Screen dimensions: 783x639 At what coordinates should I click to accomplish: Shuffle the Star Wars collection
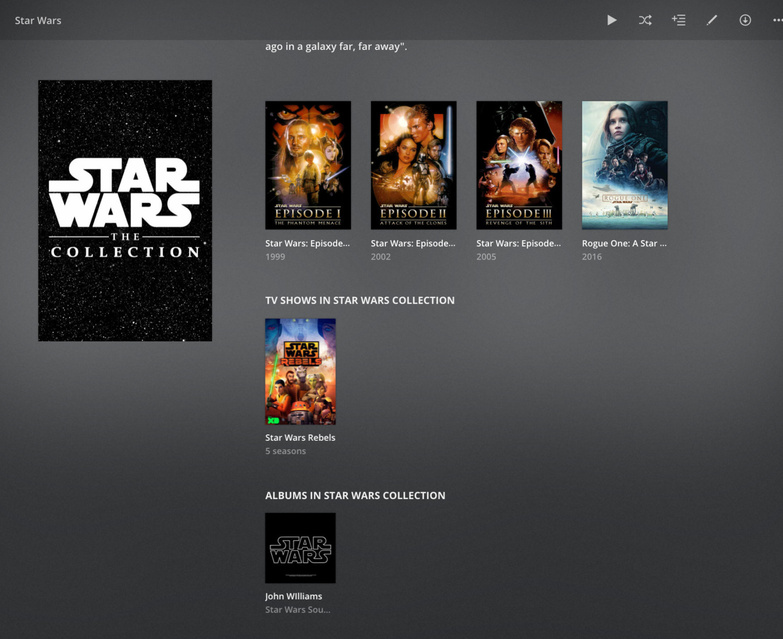(x=645, y=20)
